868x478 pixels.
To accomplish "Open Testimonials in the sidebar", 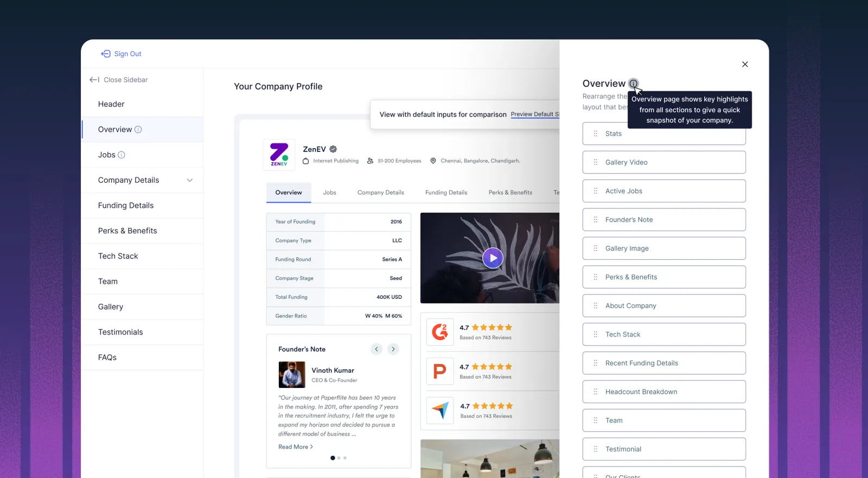I will coord(143,332).
